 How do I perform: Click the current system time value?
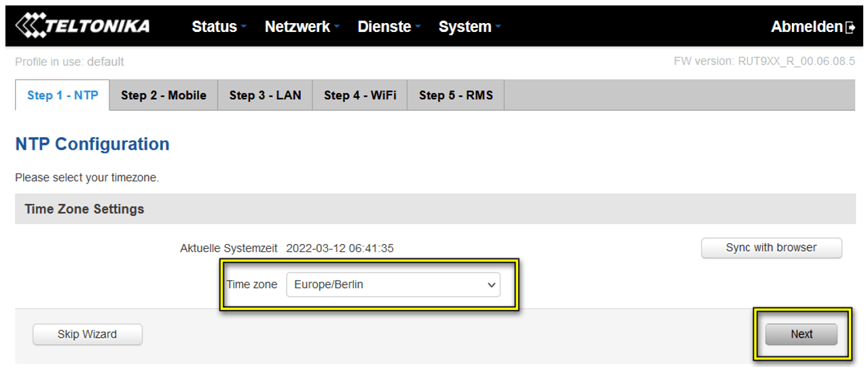340,248
